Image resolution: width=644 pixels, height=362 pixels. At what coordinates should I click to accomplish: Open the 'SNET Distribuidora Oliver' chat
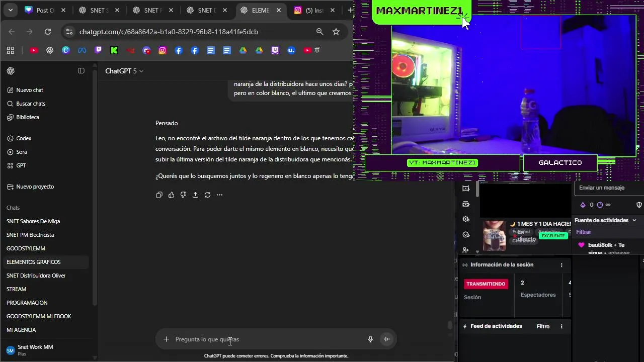pyautogui.click(x=36, y=276)
